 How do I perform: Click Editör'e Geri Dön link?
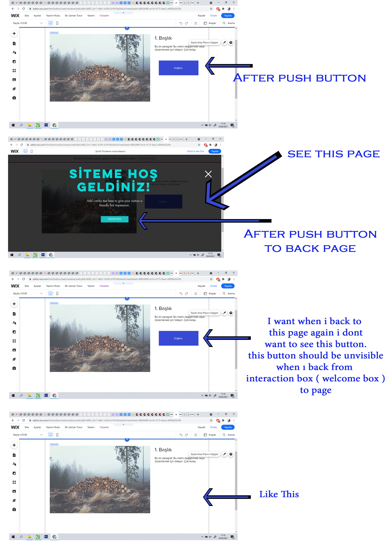tap(195, 151)
